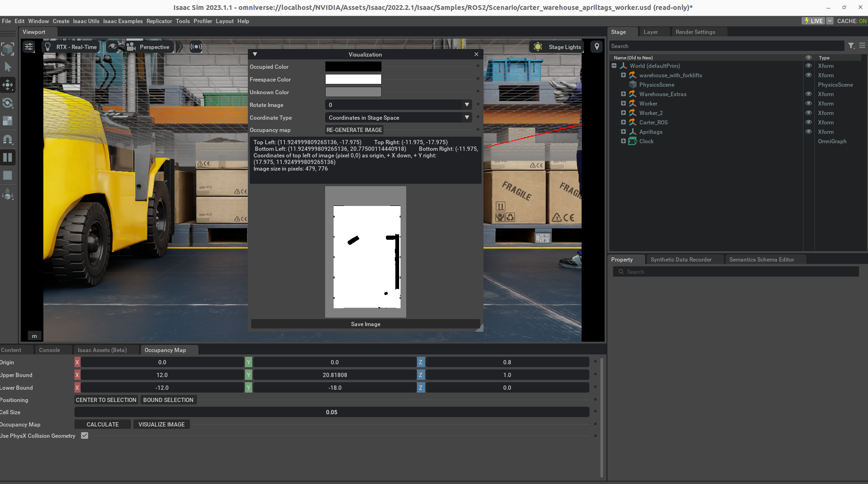Enable the Snap magnet tool
This screenshot has width=868, height=484.
[x=8, y=139]
